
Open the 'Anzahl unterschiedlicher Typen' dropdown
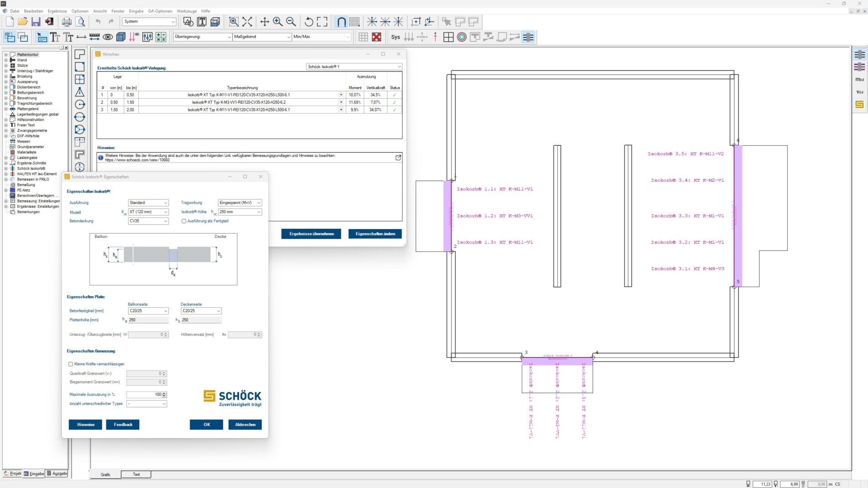pyautogui.click(x=147, y=404)
